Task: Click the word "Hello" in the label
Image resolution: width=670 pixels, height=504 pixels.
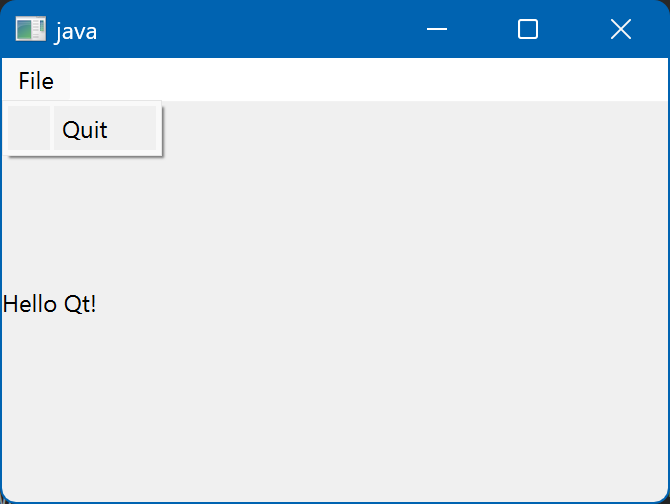Action: coord(30,304)
